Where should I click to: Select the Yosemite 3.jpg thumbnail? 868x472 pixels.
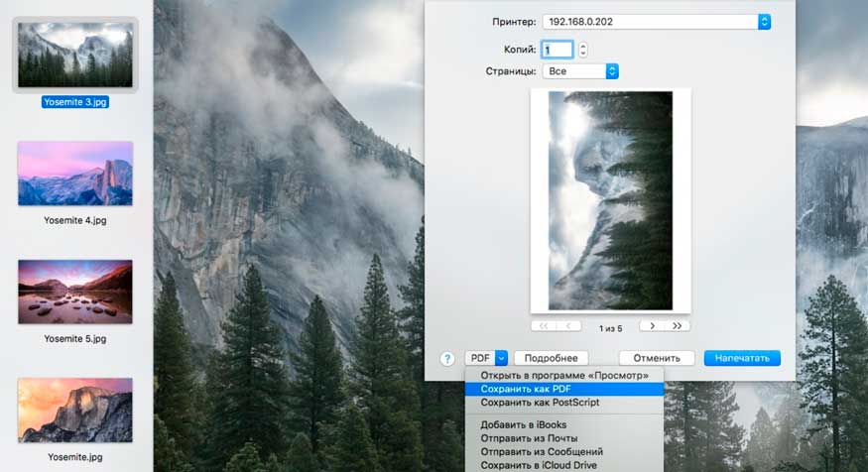click(x=75, y=55)
